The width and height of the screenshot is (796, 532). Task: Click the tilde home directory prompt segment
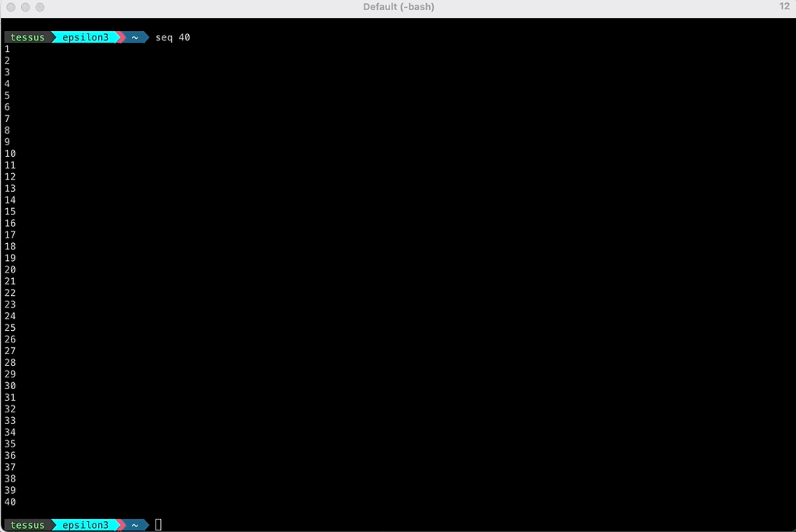tap(134, 37)
